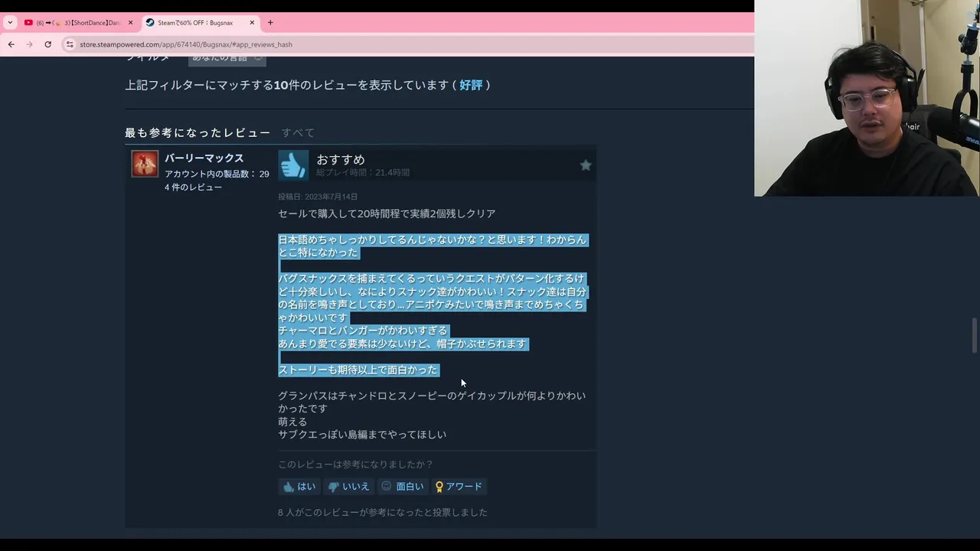
Task: Click the star award icon on review
Action: point(586,165)
